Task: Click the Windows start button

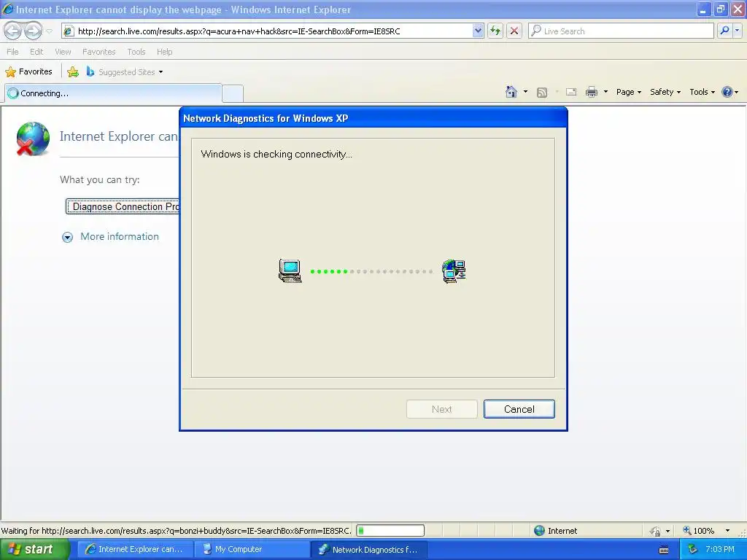Action: click(35, 549)
